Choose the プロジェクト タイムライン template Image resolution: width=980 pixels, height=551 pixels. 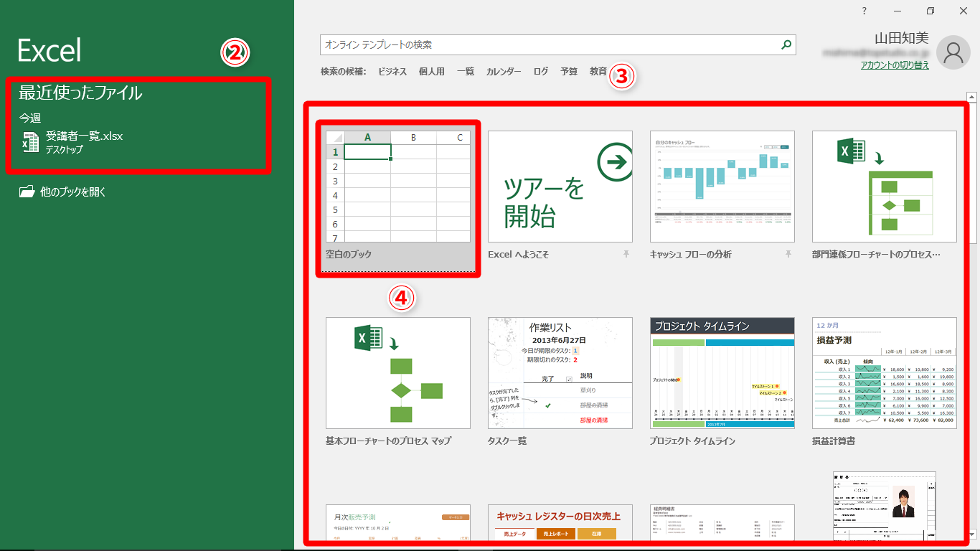click(x=722, y=373)
